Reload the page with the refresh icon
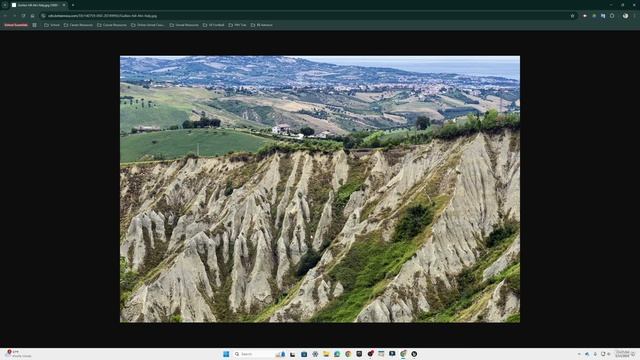 point(23,16)
